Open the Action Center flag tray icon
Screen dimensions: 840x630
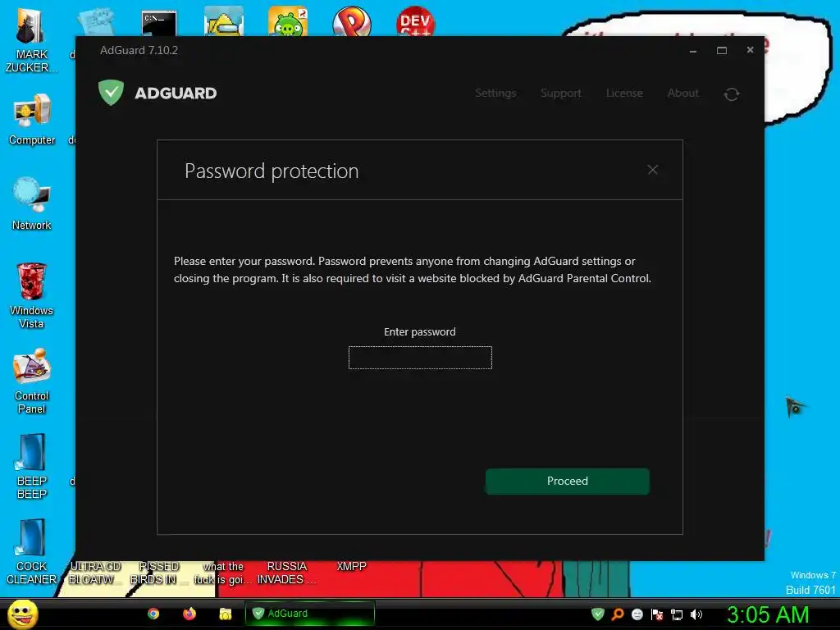coord(657,614)
